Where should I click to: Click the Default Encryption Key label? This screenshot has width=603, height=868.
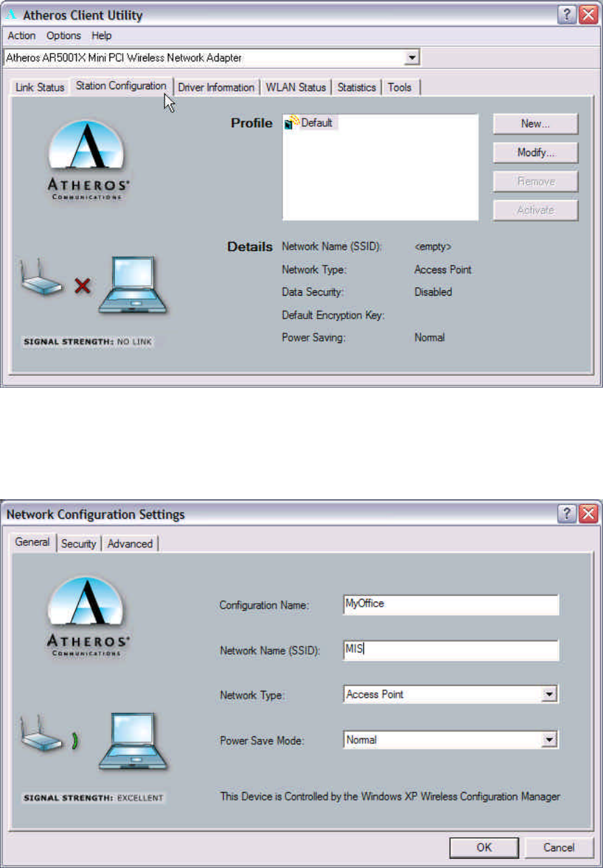[333, 315]
